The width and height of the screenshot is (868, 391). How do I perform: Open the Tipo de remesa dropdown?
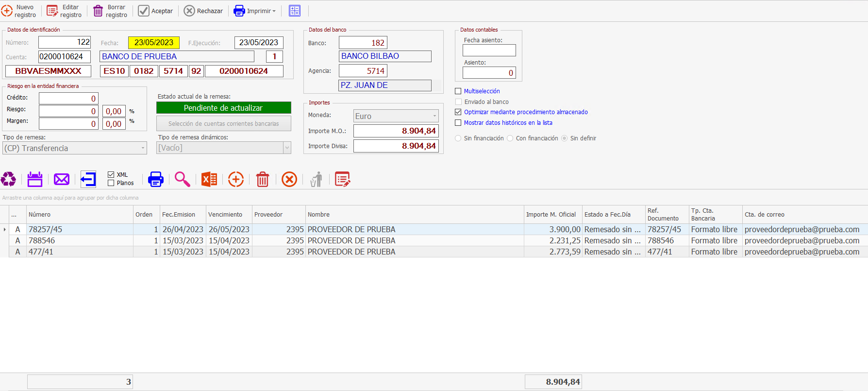[143, 148]
